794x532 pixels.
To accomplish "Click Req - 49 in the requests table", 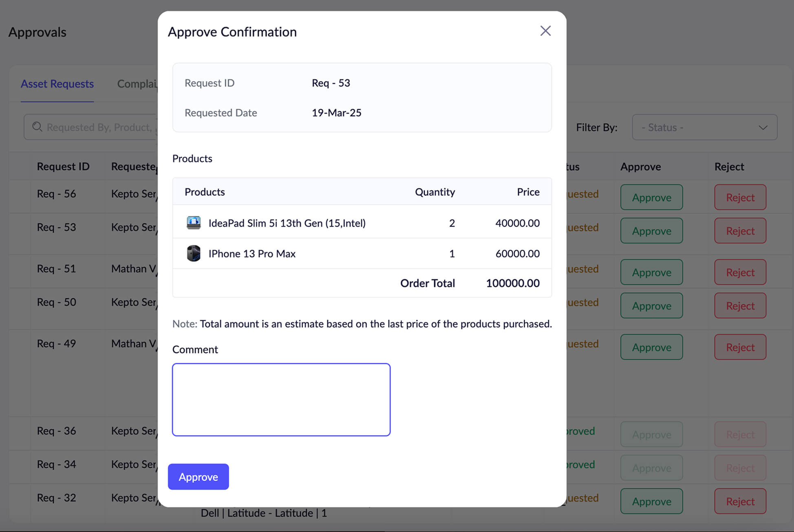I will pyautogui.click(x=56, y=343).
